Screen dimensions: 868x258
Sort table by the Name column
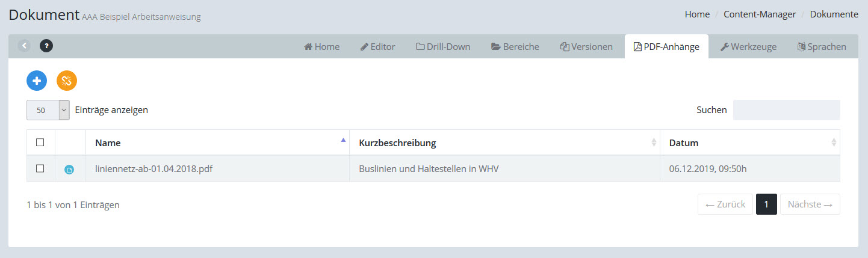(x=217, y=143)
